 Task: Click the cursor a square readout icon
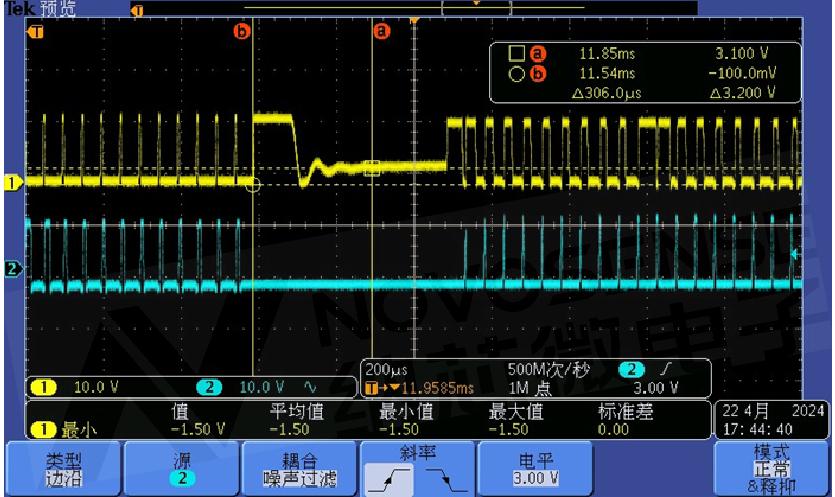[x=517, y=53]
